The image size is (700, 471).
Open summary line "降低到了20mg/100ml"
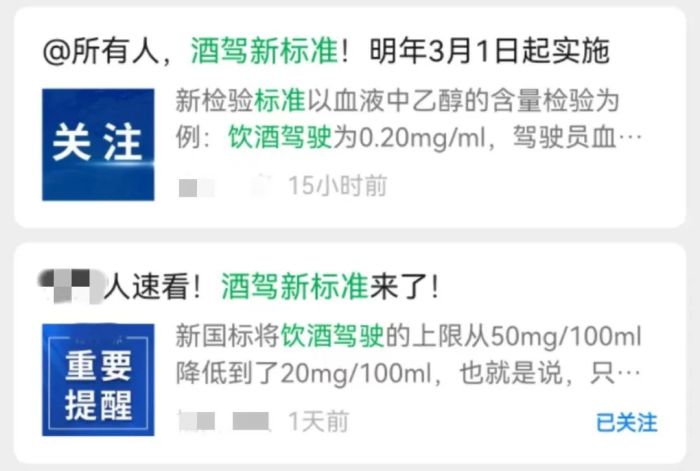(x=303, y=373)
